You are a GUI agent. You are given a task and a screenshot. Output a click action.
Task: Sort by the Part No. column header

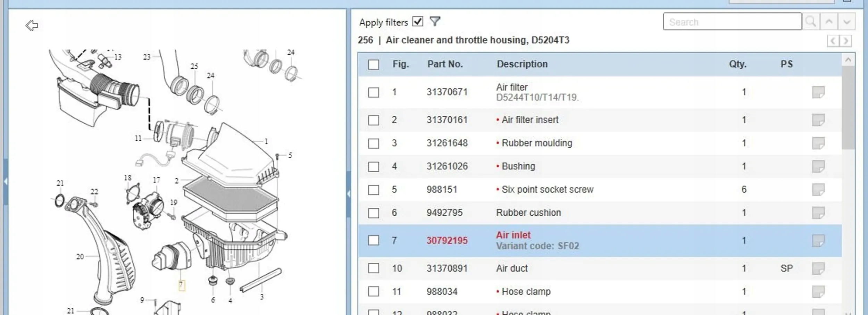[445, 64]
